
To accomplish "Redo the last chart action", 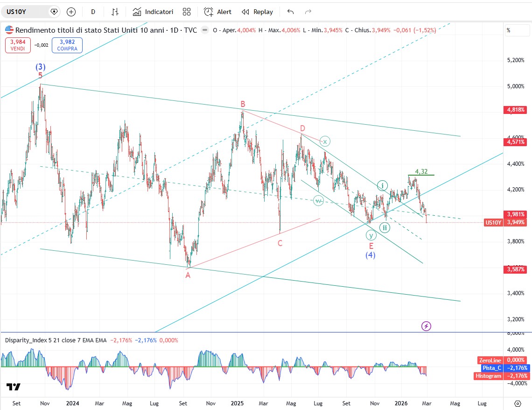I will [x=308, y=12].
